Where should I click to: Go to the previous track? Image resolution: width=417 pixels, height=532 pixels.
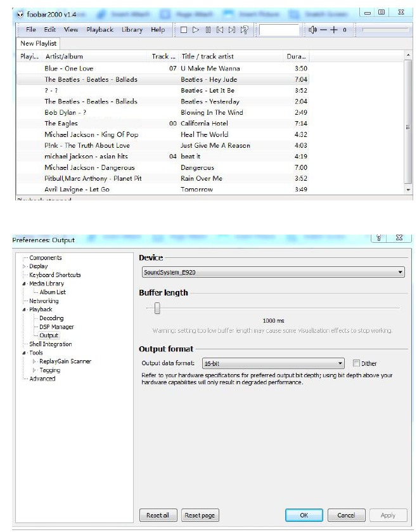220,30
